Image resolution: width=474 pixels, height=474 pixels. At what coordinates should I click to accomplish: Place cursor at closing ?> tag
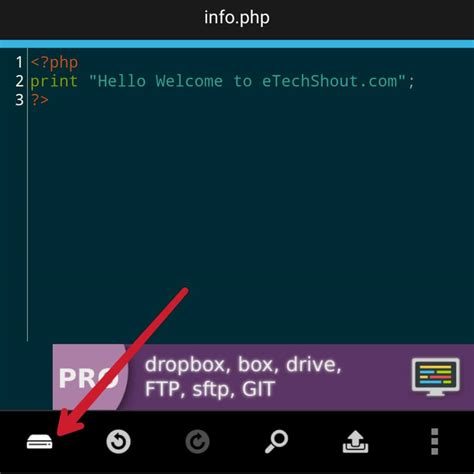(40, 100)
